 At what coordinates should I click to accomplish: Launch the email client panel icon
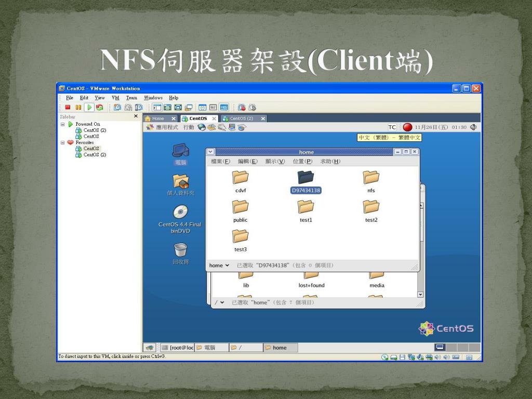(x=211, y=127)
